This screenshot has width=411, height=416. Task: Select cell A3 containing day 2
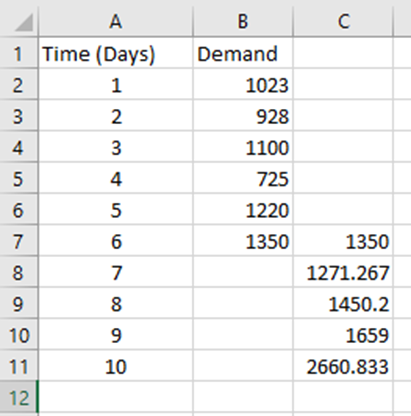click(x=116, y=116)
